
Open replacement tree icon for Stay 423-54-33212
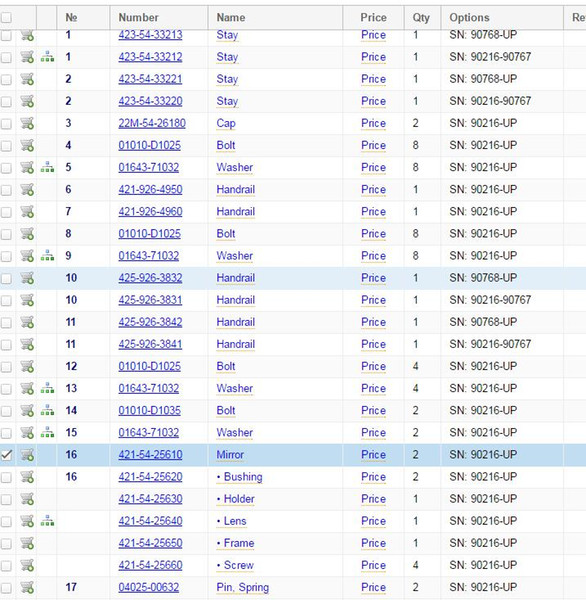coord(47,57)
